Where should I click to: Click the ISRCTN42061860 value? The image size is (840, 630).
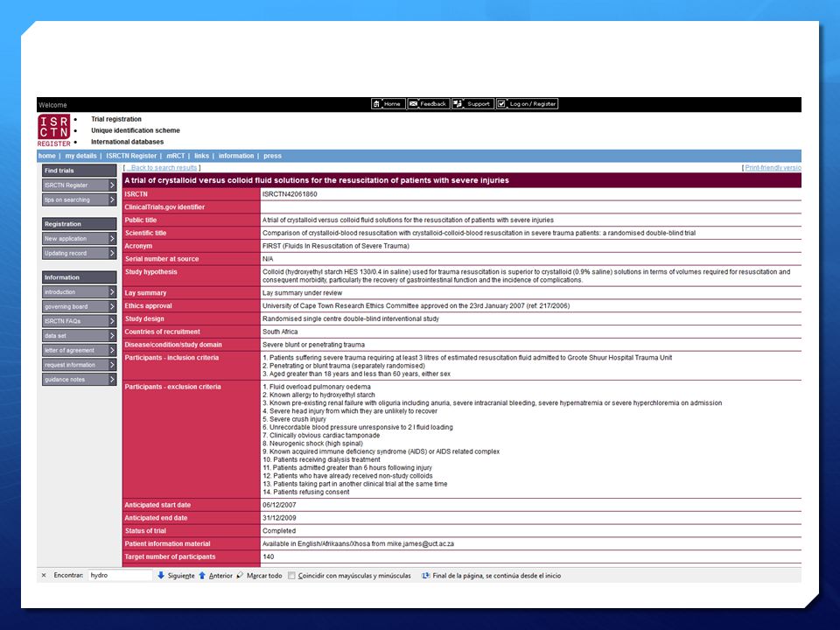click(x=290, y=194)
